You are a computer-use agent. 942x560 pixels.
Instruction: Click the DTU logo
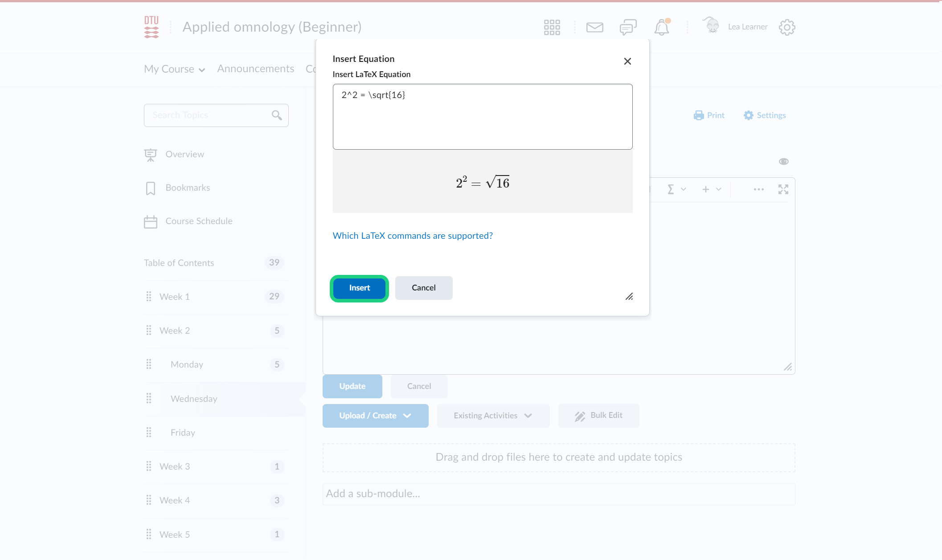coord(151,27)
